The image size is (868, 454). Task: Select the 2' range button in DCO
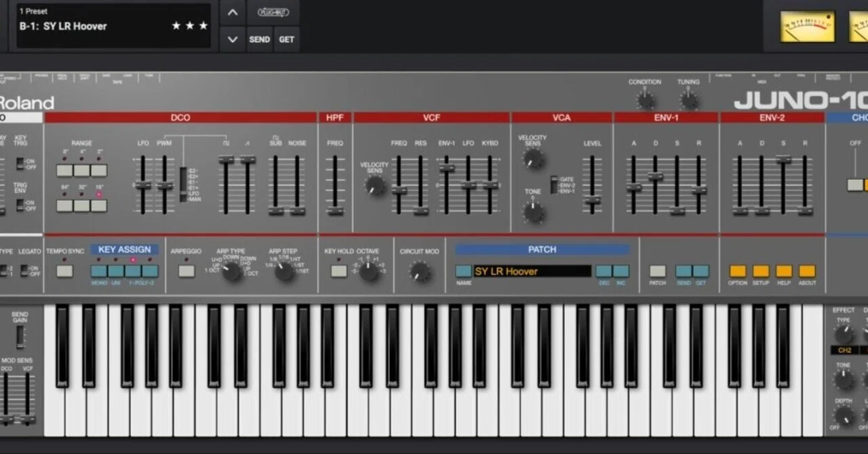click(99, 170)
